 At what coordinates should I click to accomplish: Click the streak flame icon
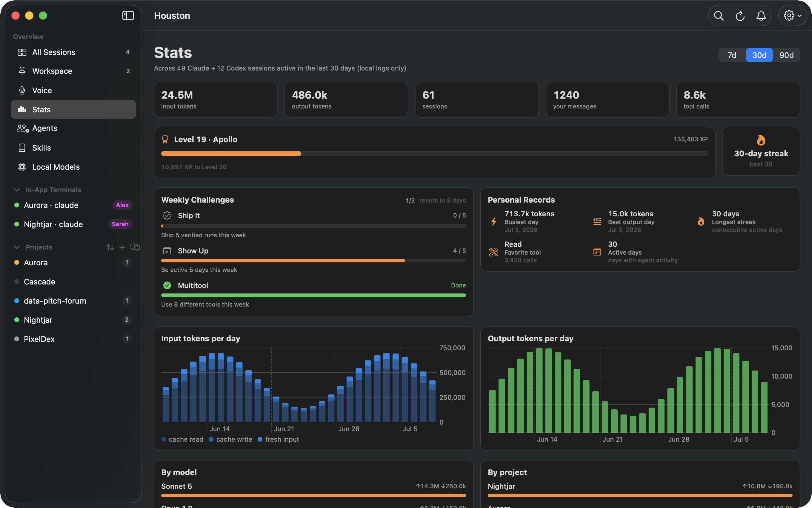[x=761, y=140]
